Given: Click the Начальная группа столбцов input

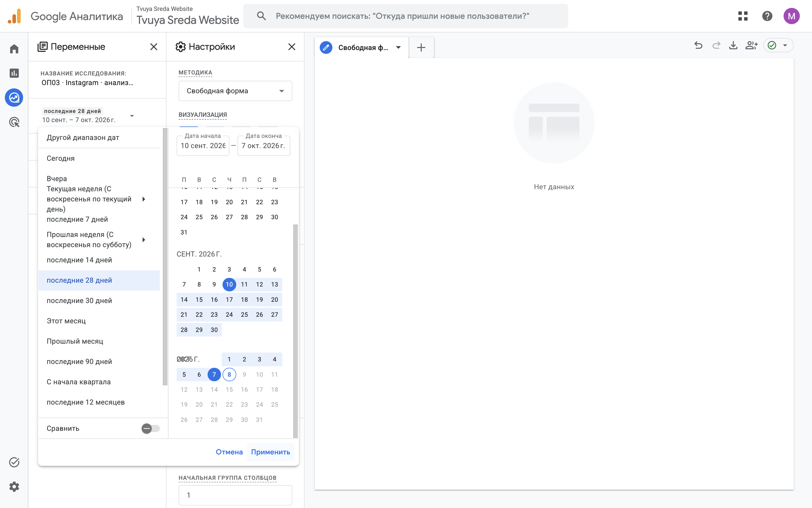Looking at the screenshot, I should point(235,495).
